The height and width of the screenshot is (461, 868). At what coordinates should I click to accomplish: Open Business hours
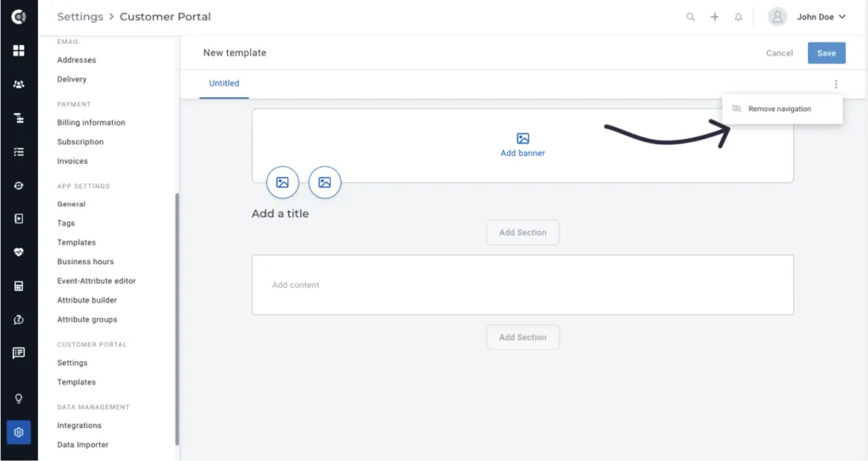tap(86, 261)
